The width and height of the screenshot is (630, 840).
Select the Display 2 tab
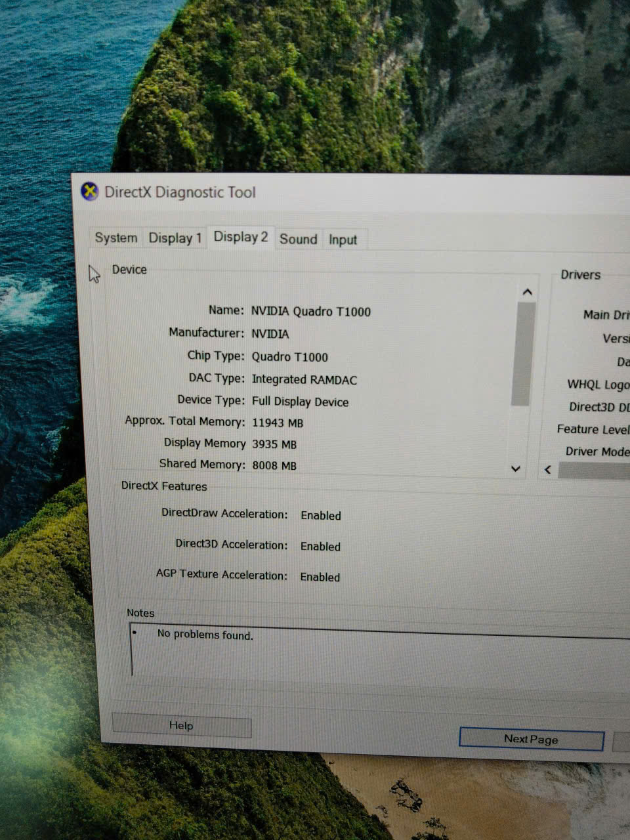pos(241,237)
